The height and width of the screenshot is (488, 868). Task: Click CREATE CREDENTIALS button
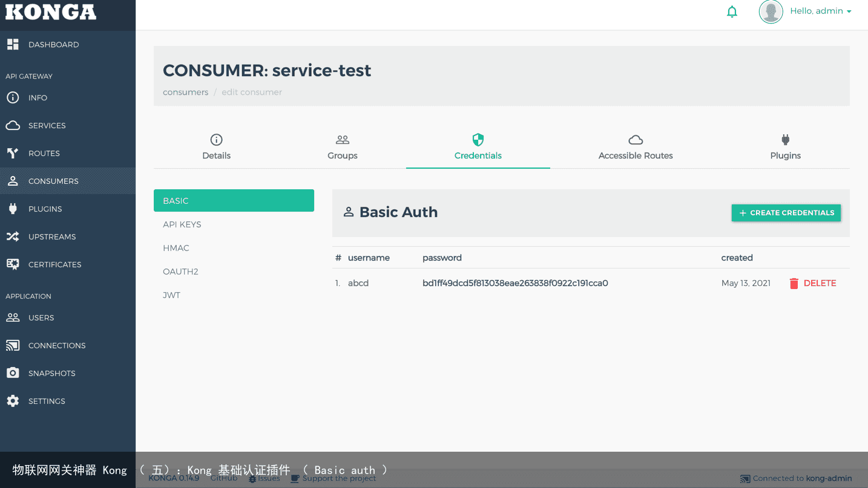coord(786,213)
